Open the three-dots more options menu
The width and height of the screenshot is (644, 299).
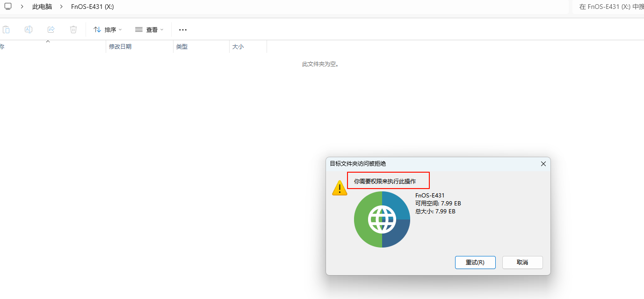(x=183, y=29)
